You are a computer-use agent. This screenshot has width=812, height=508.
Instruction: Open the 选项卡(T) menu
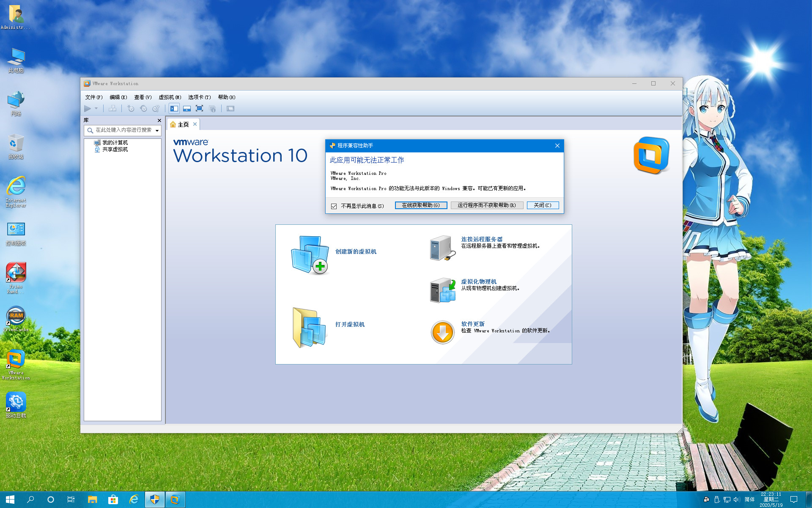pos(200,97)
